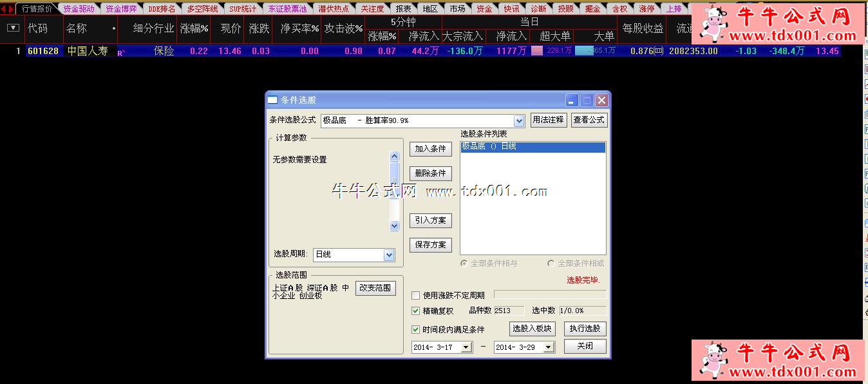Click the small icon next to 0.876
868x384 pixels.
[659, 51]
